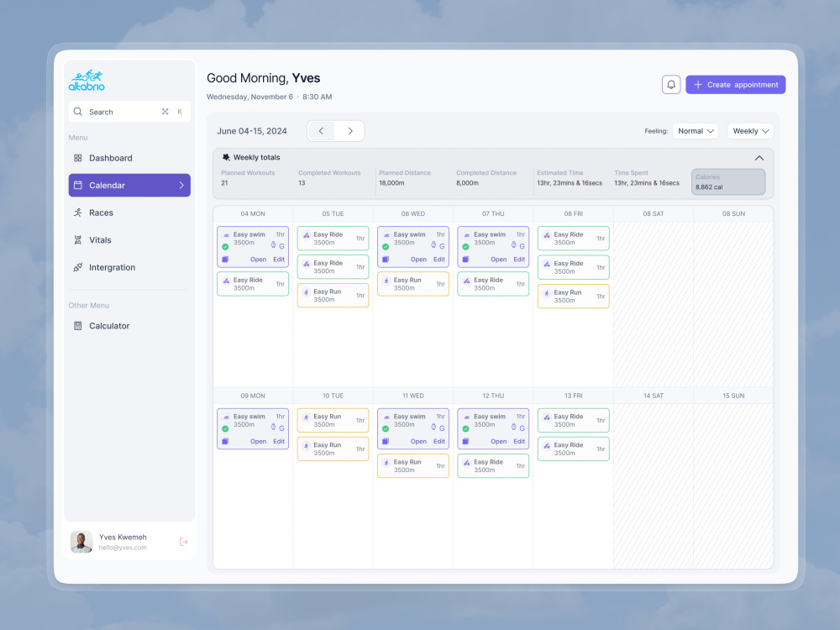Click the pin icon beside Weekly totals
This screenshot has width=840, height=630.
(x=226, y=158)
